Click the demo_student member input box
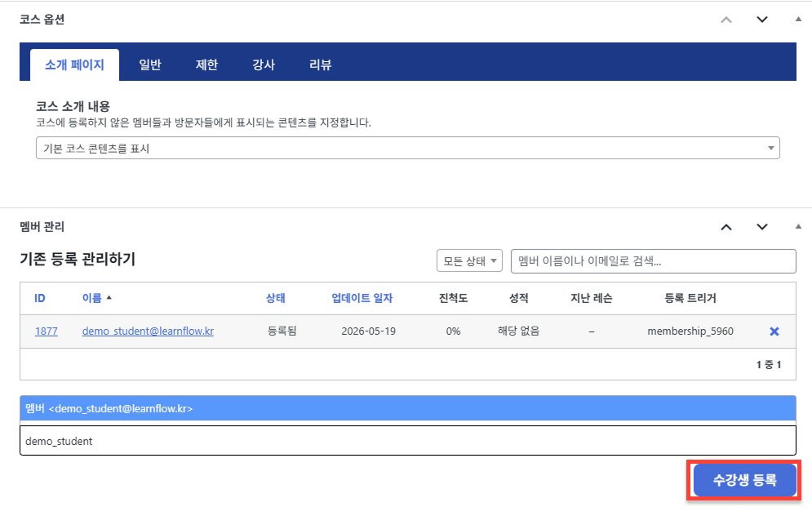Image resolution: width=812 pixels, height=516 pixels. coord(407,441)
